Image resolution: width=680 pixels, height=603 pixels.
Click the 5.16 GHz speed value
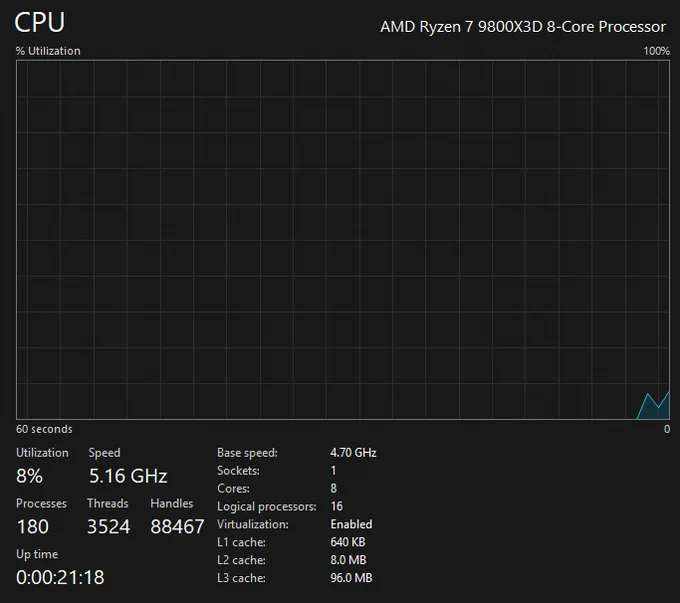click(128, 476)
